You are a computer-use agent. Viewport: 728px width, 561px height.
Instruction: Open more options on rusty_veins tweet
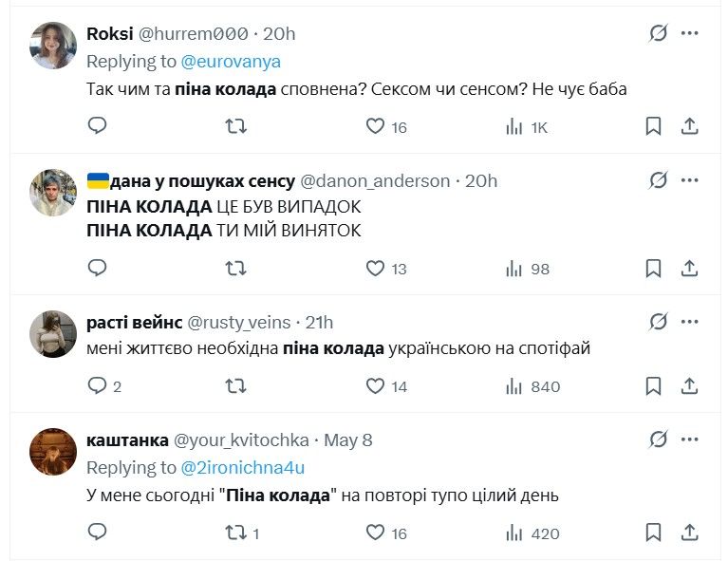coord(690,323)
